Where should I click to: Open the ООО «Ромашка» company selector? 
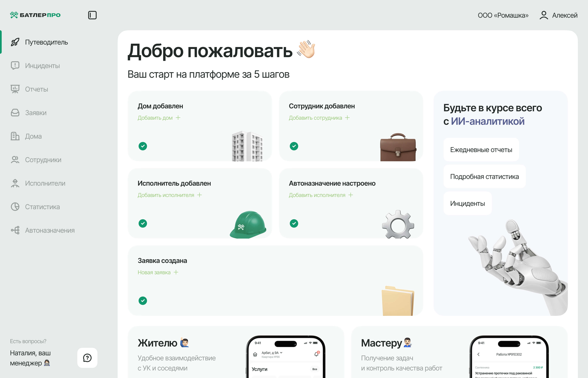point(503,15)
